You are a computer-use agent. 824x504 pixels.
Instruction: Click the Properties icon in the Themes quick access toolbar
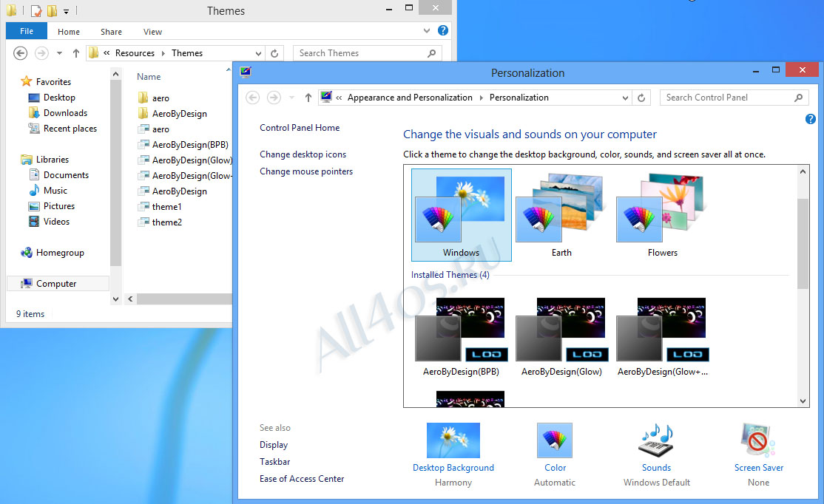coord(36,10)
